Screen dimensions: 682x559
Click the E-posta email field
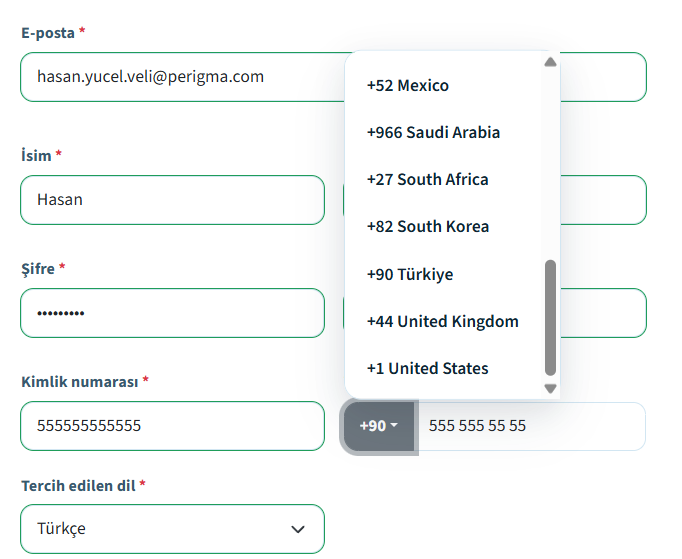point(180,77)
